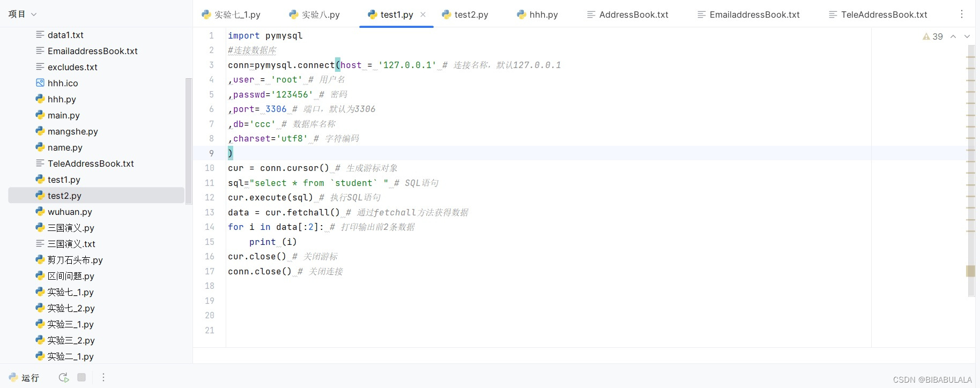Viewport: 980px width, 388px height.
Task: Click the Python icon on test1.py tab
Action: tap(373, 14)
